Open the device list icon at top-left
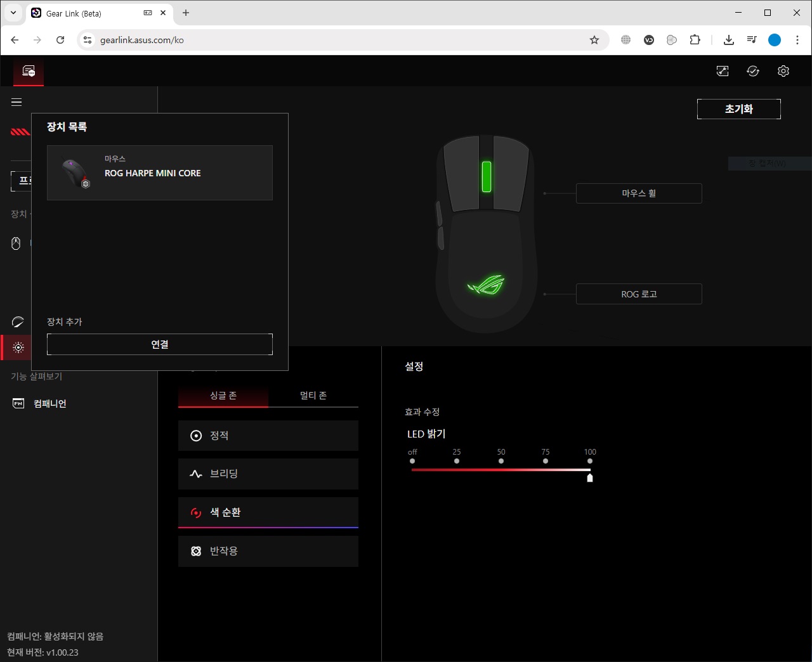 (29, 71)
